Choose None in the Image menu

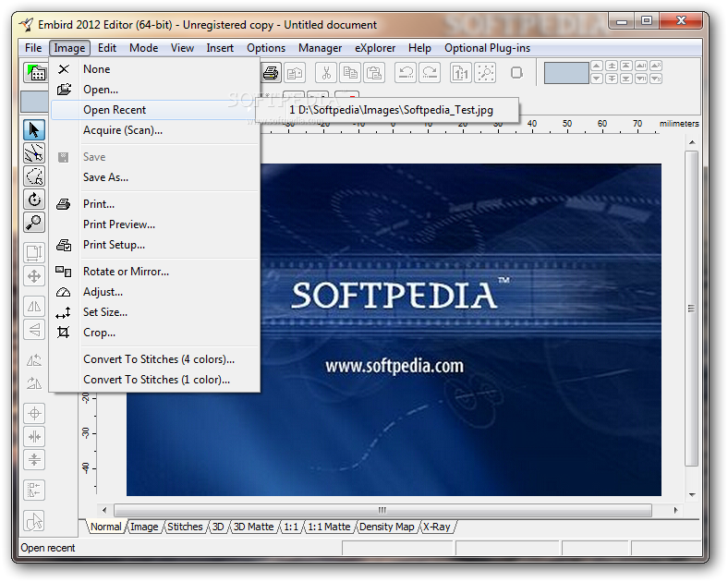(x=154, y=69)
